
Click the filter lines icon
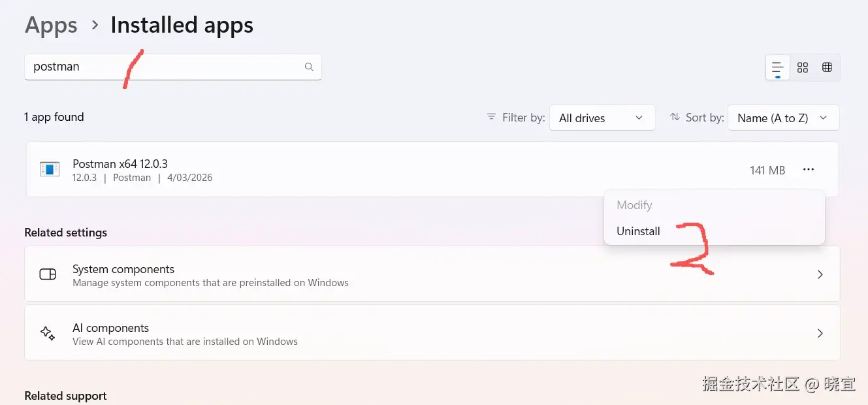[491, 117]
